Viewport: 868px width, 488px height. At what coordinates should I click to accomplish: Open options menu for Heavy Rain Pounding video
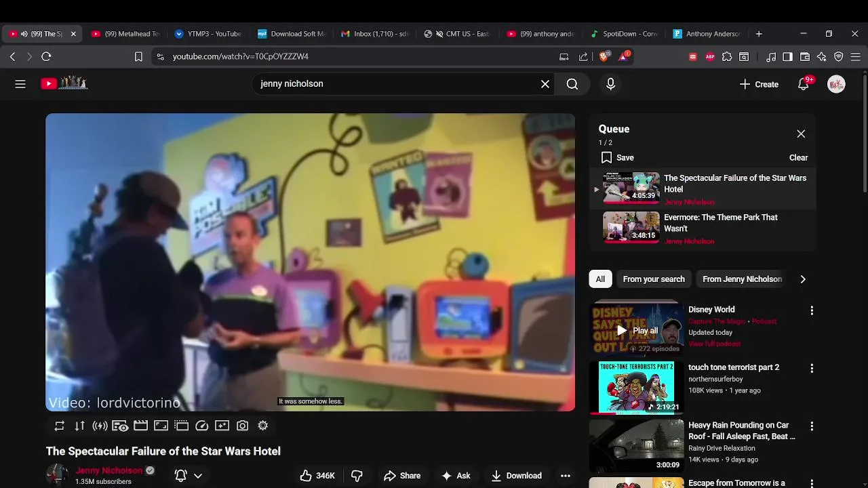[x=812, y=426]
